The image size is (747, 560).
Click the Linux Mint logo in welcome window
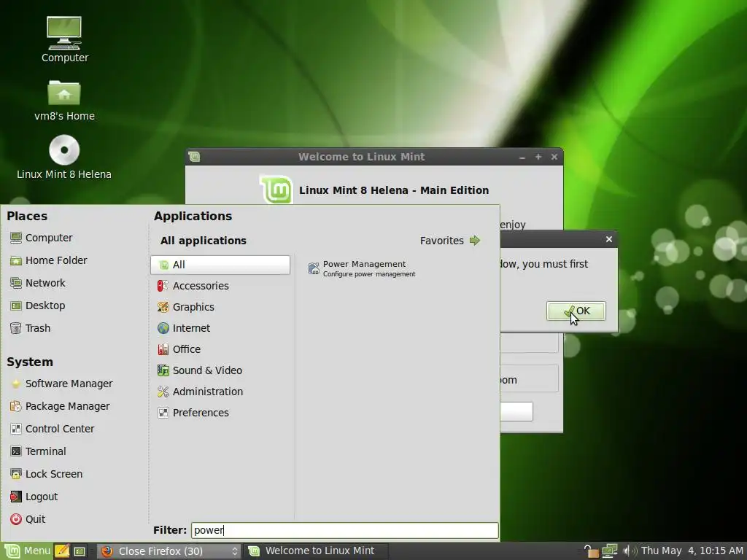(276, 190)
